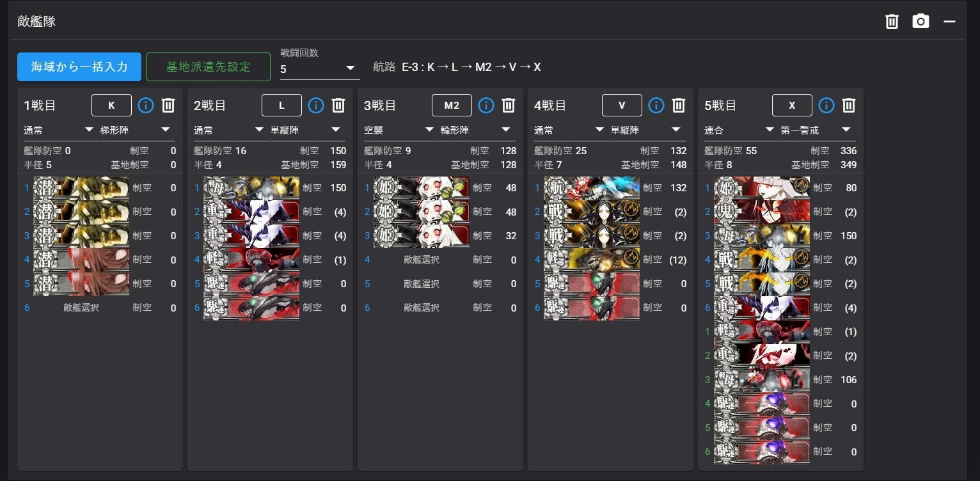Open battle 5 連合 battle type dropdown
The height and width of the screenshot is (481, 980).
(x=739, y=130)
